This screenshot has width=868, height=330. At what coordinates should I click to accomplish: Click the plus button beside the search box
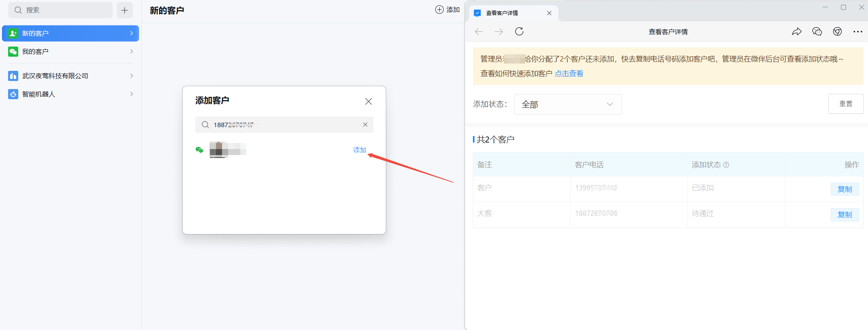[124, 10]
